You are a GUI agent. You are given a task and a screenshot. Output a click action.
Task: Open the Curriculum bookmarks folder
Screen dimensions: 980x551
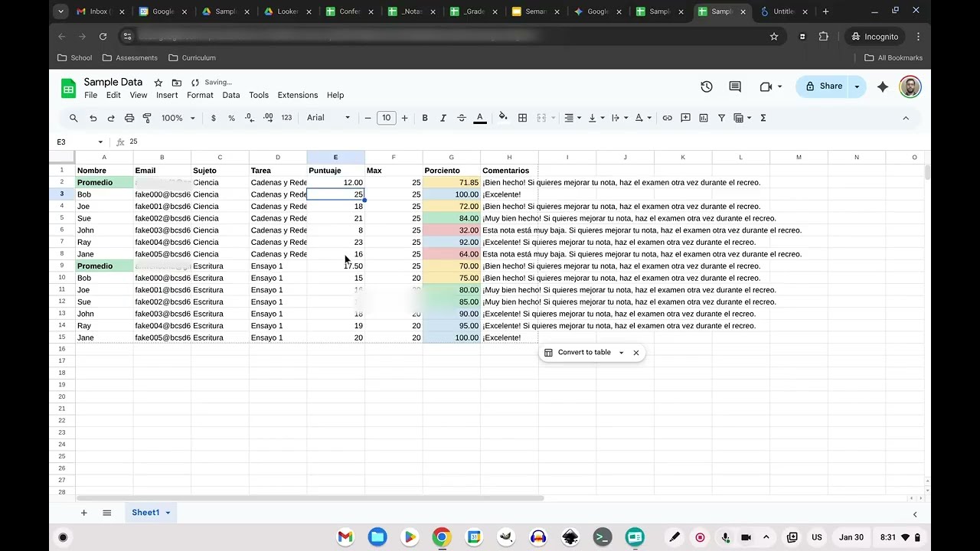tap(192, 58)
